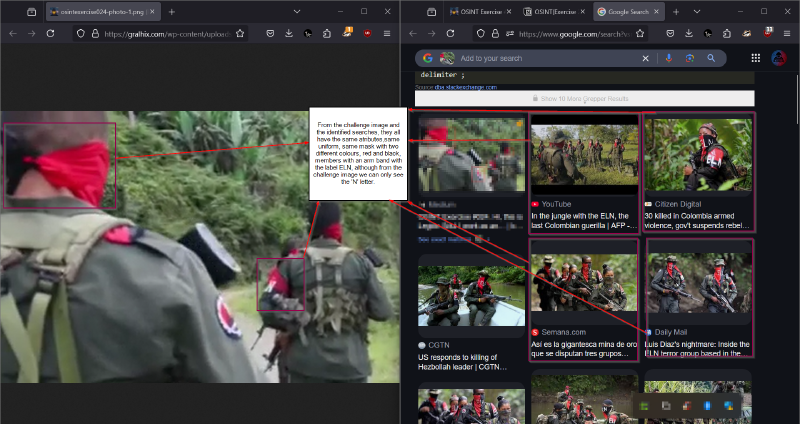Open the Google apps grid
Screen dimensions: 800x424
[756, 59]
